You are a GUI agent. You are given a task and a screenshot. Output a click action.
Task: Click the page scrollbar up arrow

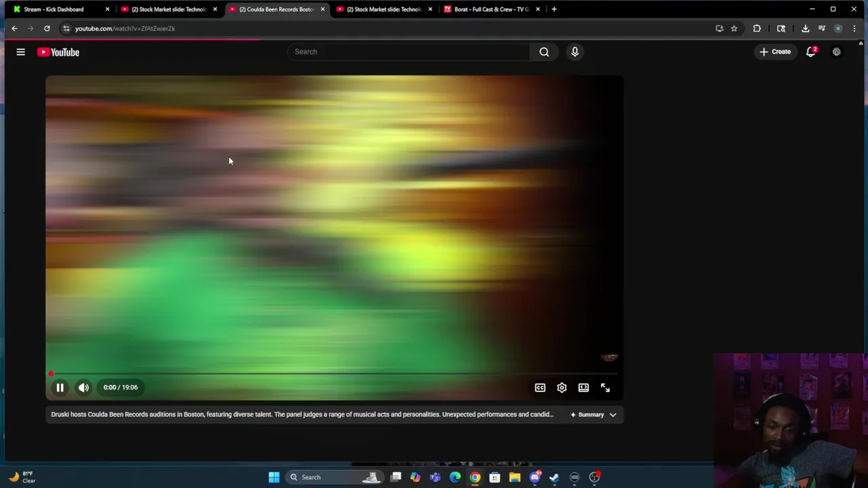click(861, 44)
